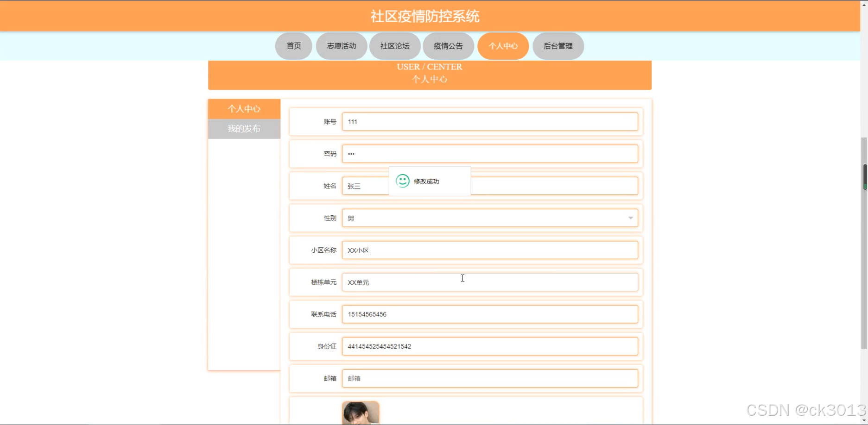Click the 楼栋单元 input field
The width and height of the screenshot is (868, 425).
[x=490, y=282]
